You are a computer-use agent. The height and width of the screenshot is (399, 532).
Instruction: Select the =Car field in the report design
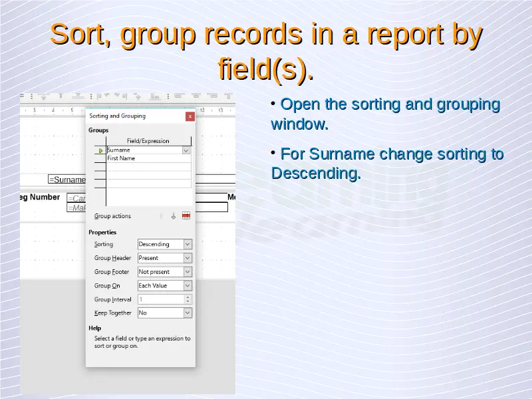(76, 198)
